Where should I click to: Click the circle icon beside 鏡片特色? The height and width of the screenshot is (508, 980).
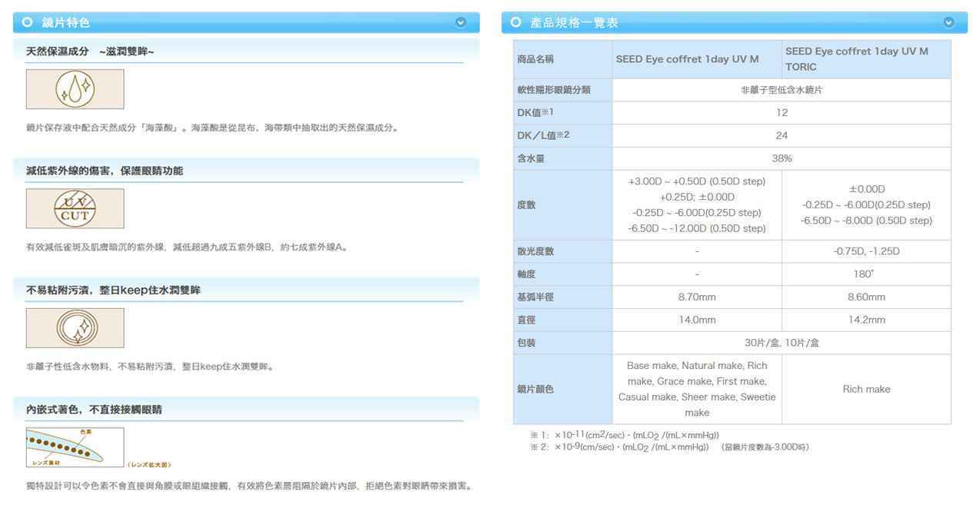(x=28, y=23)
